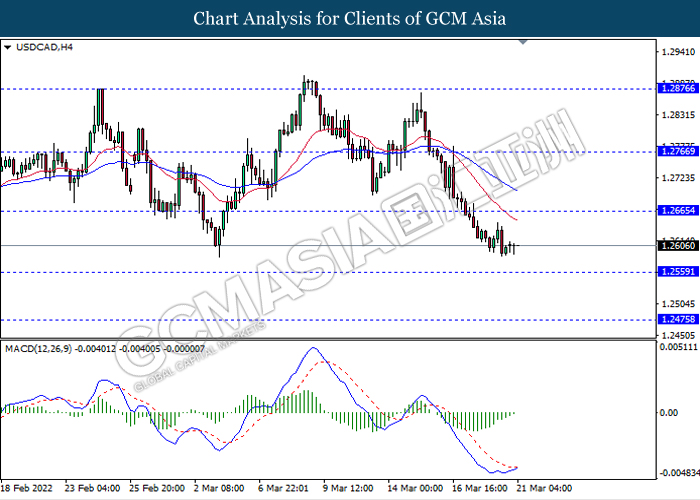Click the 2 Mar 08:00 time label
Viewport: 700px width, 500px height.
pos(219,488)
